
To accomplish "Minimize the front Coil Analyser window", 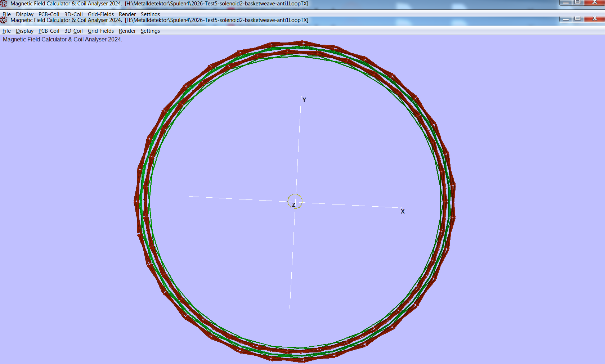I will 566,19.
